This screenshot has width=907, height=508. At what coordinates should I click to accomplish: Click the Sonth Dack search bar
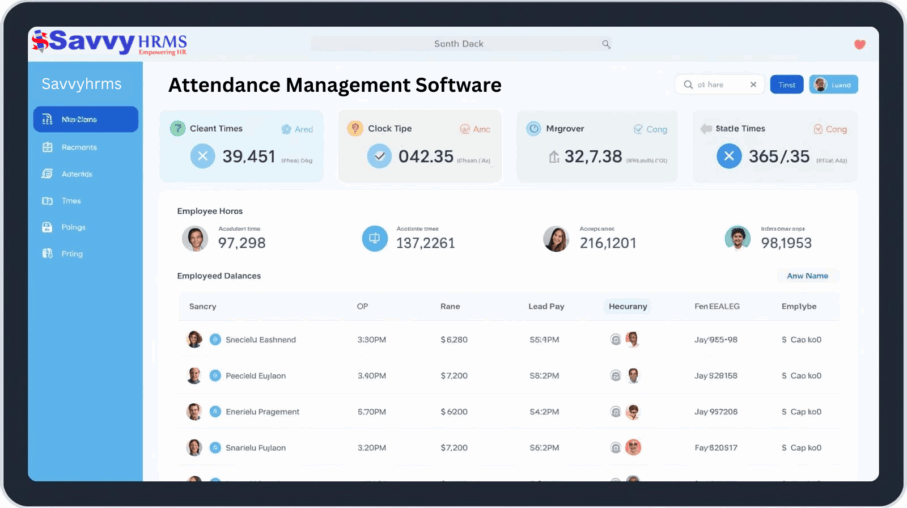[x=460, y=44]
